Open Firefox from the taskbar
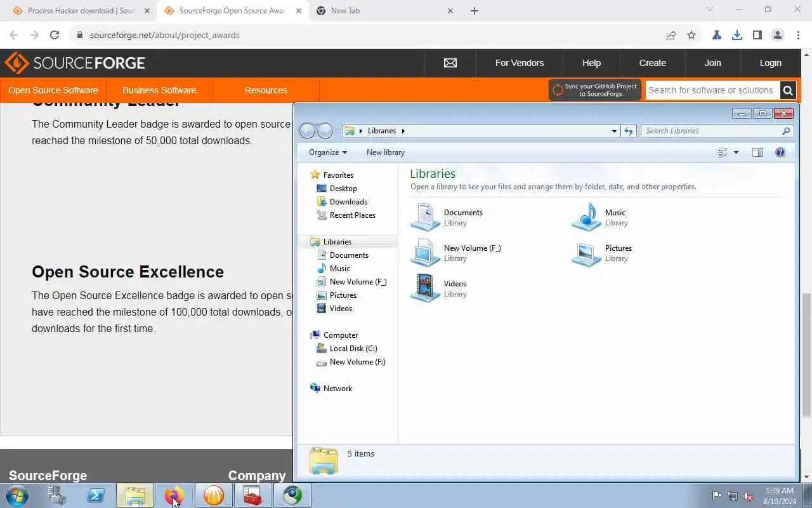 pyautogui.click(x=174, y=495)
